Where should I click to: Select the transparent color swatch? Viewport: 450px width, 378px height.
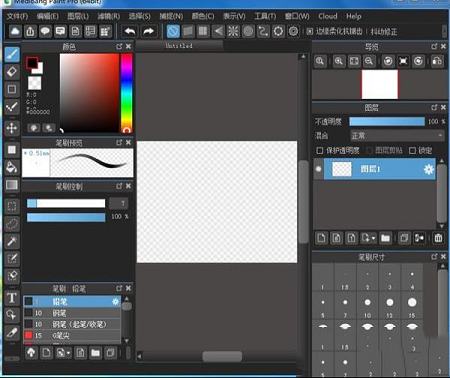tap(34, 83)
